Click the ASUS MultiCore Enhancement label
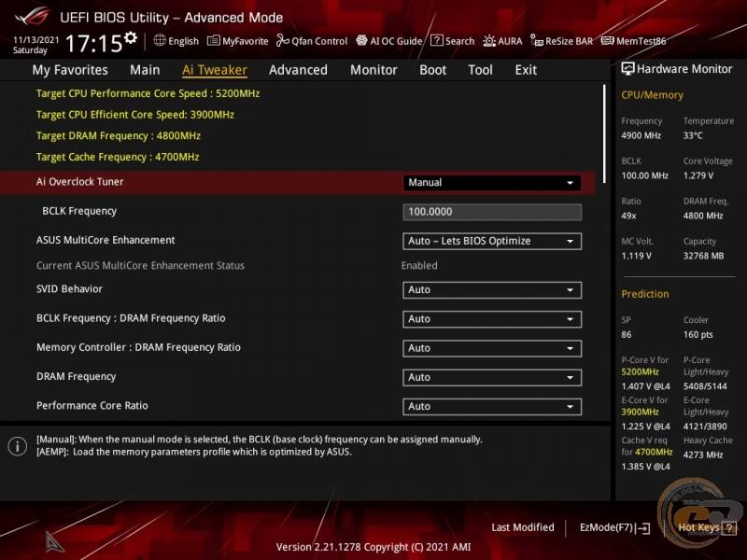Image resolution: width=747 pixels, height=560 pixels. click(x=106, y=240)
